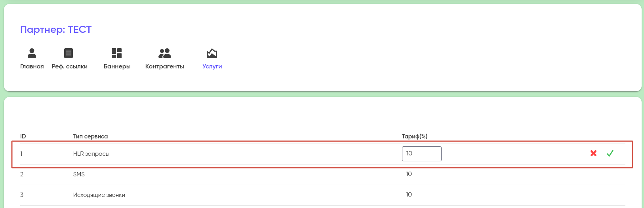Click the Исходящие звонки tariff value
644x208 pixels.
pos(409,195)
